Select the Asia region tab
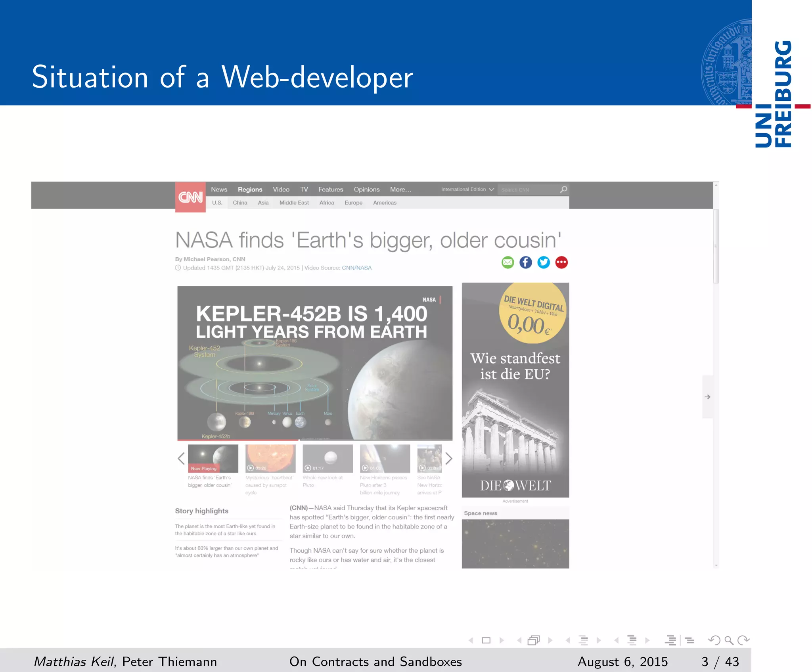 pyautogui.click(x=263, y=203)
